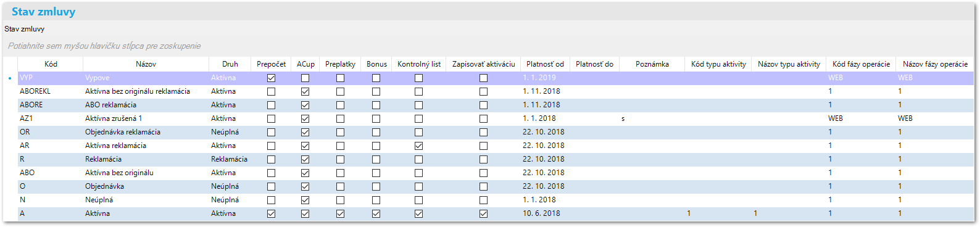Toggle Prepočet checkbox in the Vypove row
The width and height of the screenshot is (980, 227).
(271, 78)
